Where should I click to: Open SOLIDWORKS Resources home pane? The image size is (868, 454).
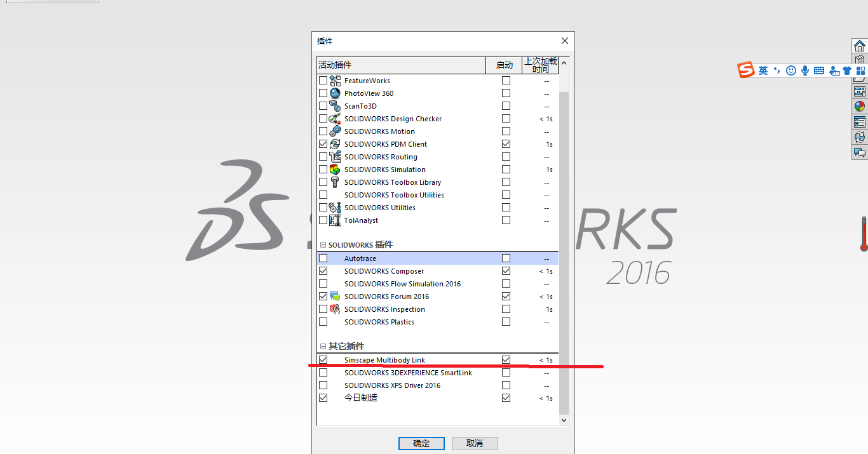pyautogui.click(x=859, y=45)
